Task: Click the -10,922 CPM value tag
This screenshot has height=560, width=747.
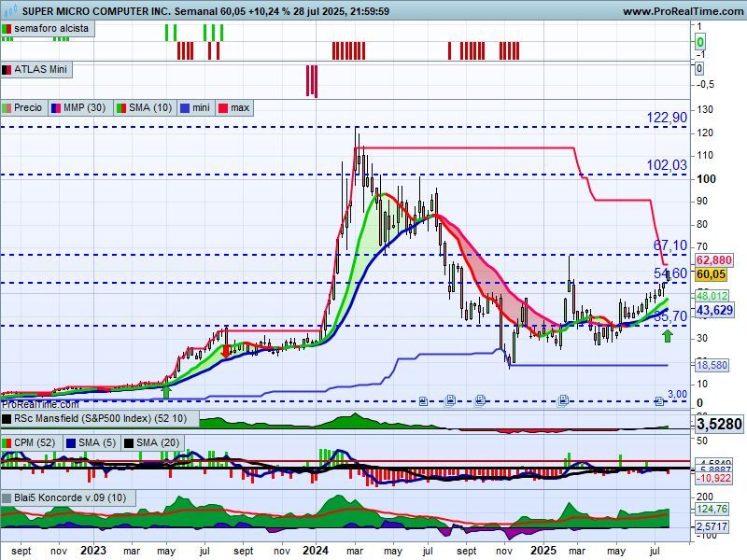Action: click(x=713, y=478)
